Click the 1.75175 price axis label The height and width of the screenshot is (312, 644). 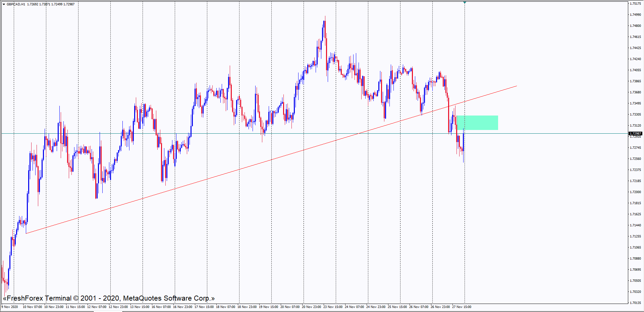[635, 4]
